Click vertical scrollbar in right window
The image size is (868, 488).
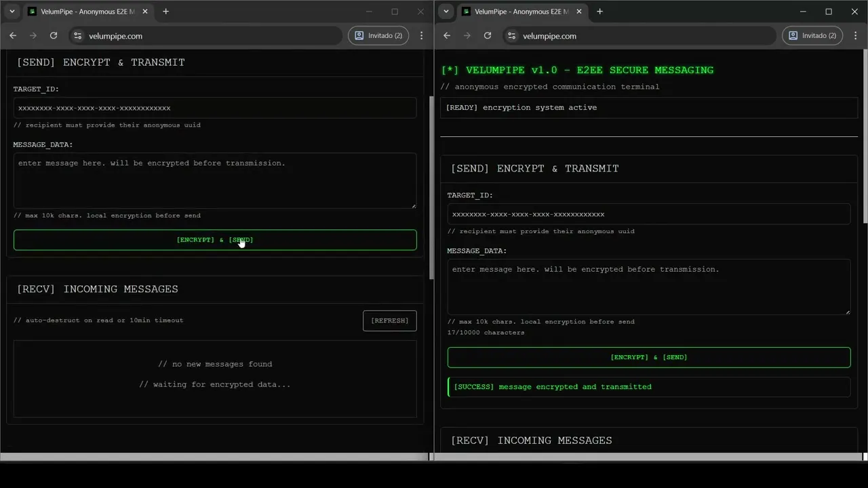pyautogui.click(x=865, y=136)
